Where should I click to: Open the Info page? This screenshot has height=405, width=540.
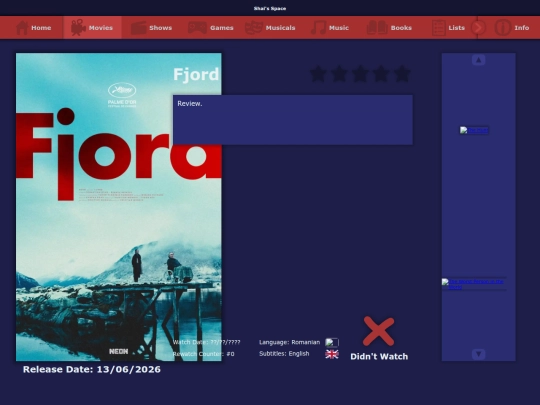point(512,28)
